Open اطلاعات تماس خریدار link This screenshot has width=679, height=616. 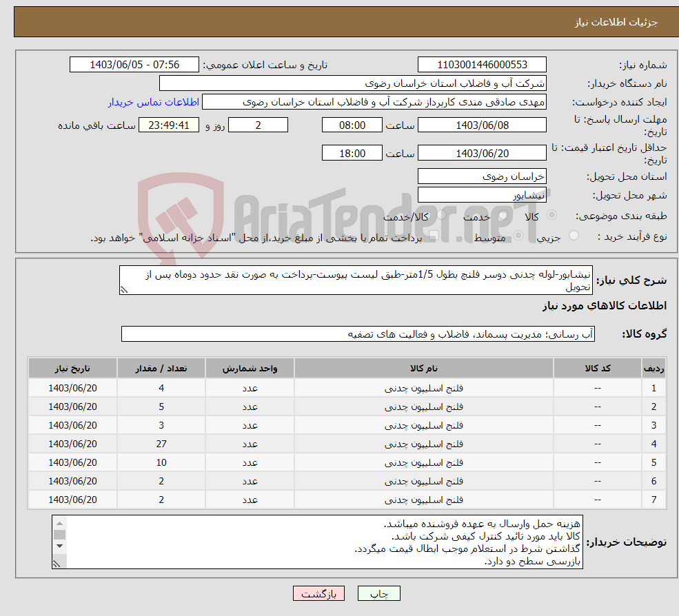[153, 102]
